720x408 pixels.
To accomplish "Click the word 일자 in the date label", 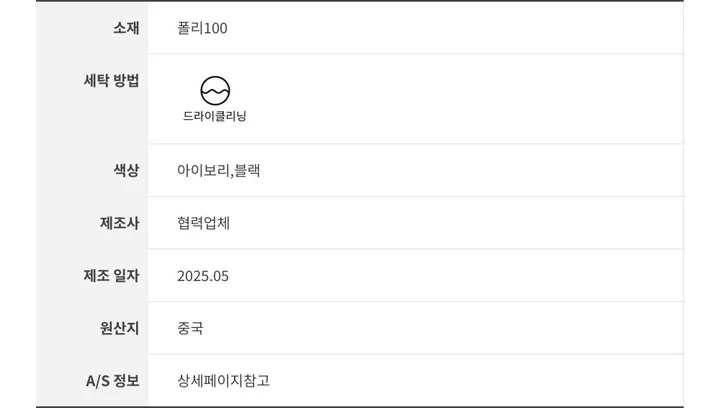I will click(x=126, y=276).
